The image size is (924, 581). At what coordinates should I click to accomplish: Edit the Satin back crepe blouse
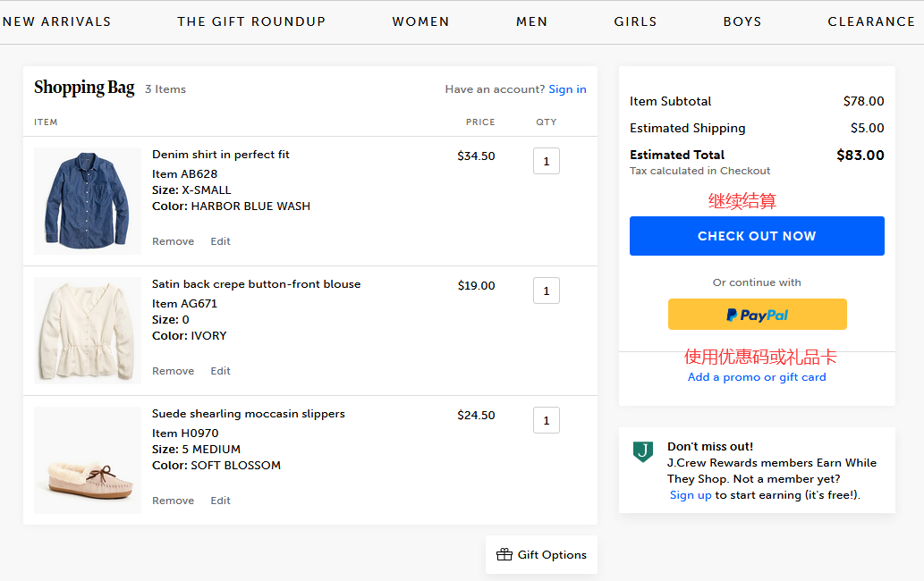tap(220, 371)
